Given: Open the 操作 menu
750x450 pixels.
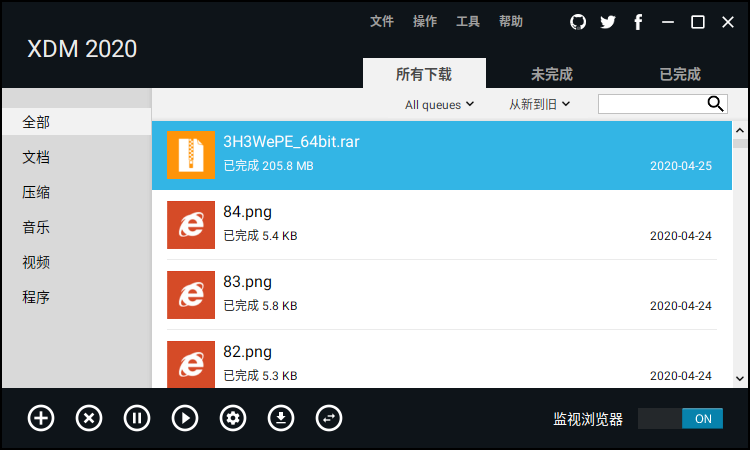Looking at the screenshot, I should [x=425, y=22].
